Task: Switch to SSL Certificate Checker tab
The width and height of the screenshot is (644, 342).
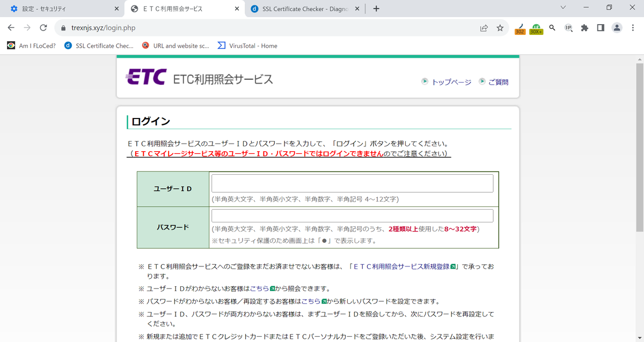Action: [x=305, y=9]
